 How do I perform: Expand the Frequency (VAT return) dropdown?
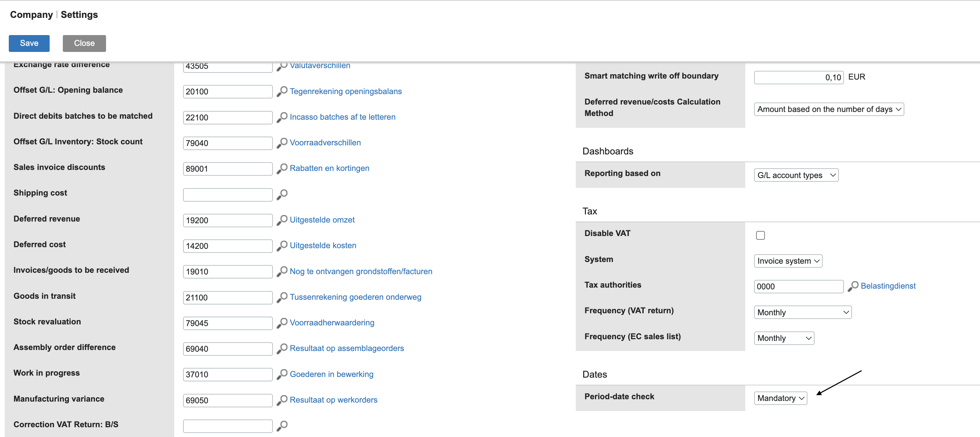(x=802, y=312)
